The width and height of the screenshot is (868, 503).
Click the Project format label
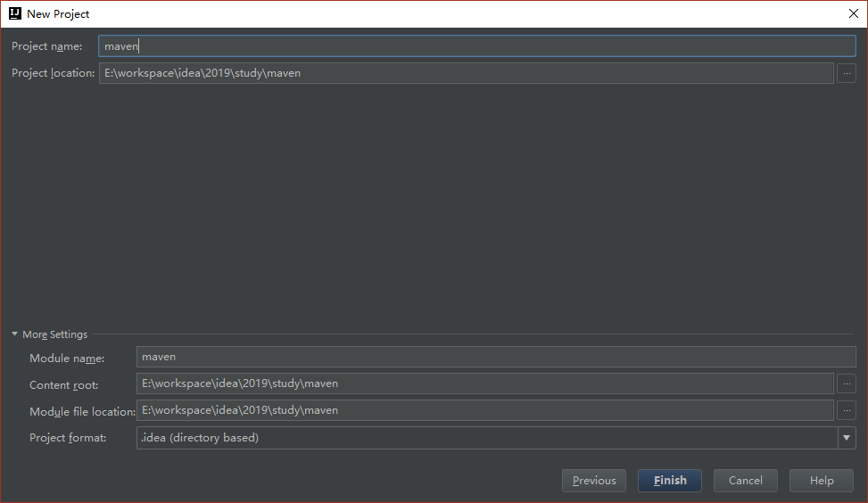point(68,438)
